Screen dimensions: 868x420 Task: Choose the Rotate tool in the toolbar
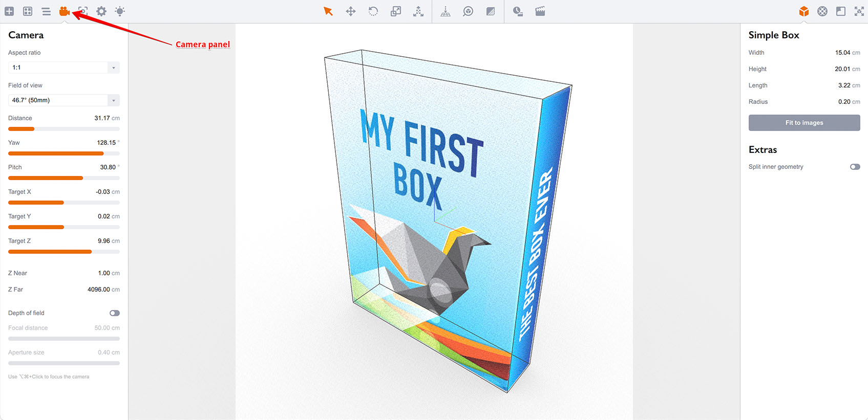(x=373, y=11)
